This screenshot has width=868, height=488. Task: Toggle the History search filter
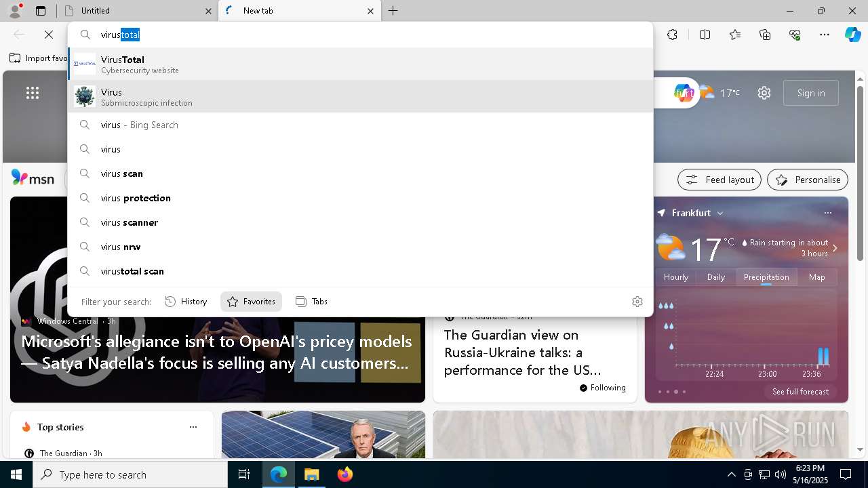[x=186, y=302]
